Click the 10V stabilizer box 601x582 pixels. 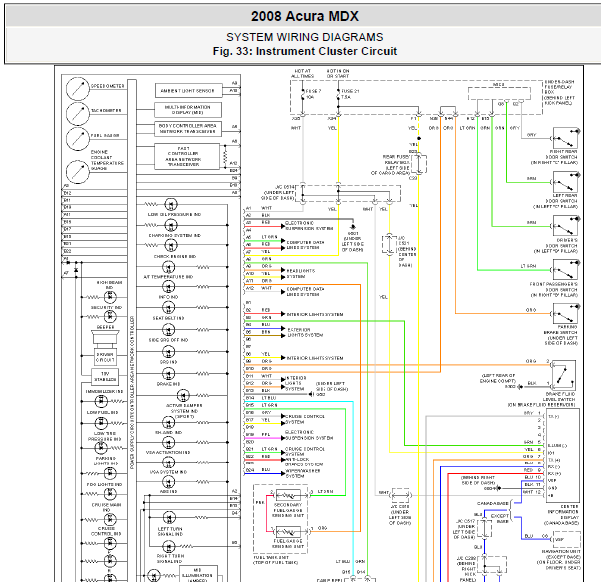105,376
